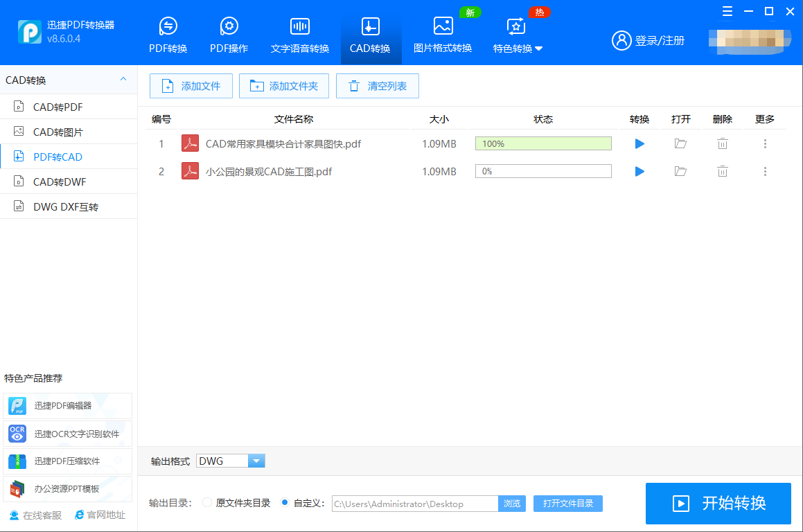The image size is (803, 532).
Task: Start converting 小公园的景观CAD施工图 with play icon
Action: click(639, 172)
